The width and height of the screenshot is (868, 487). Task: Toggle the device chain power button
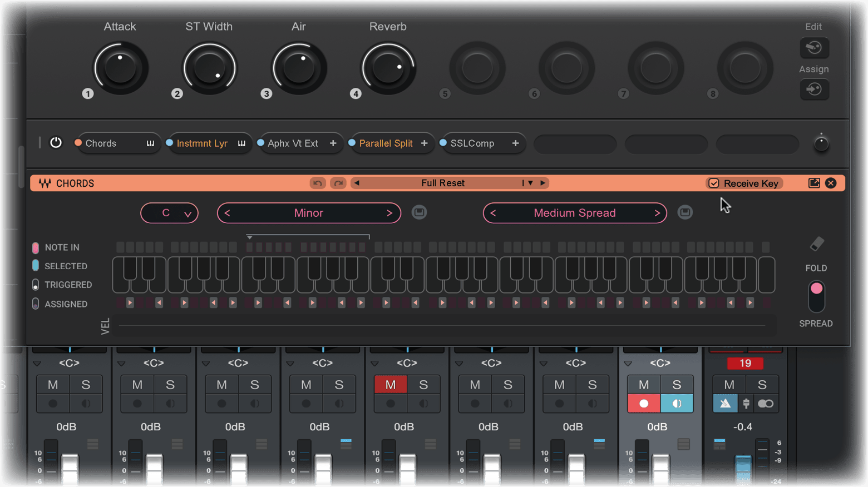pyautogui.click(x=56, y=143)
